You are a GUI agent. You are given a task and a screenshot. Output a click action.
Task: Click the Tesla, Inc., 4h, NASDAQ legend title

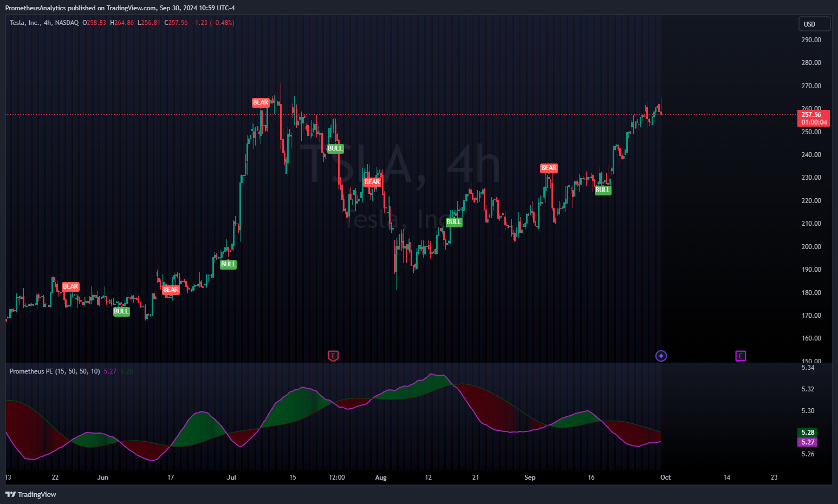(44, 23)
